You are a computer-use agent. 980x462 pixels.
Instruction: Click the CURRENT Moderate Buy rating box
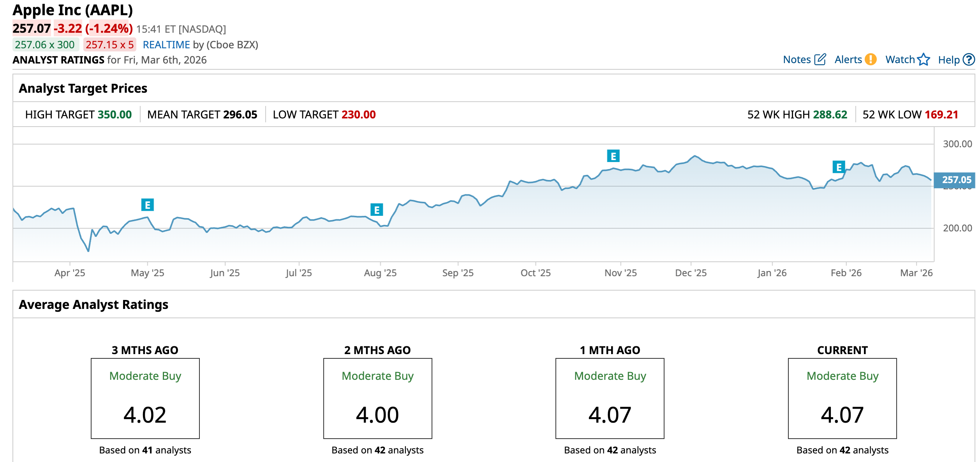(x=842, y=398)
